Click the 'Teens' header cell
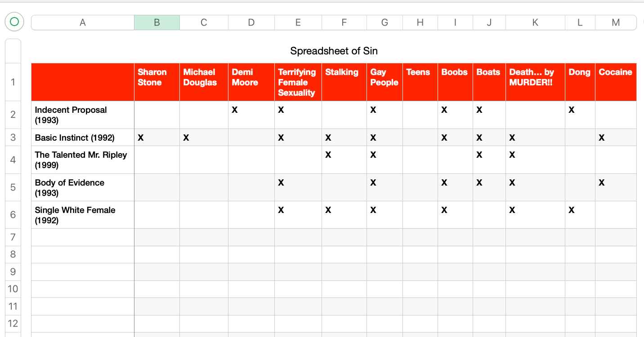Viewport: 644px width, 337px height. click(420, 82)
